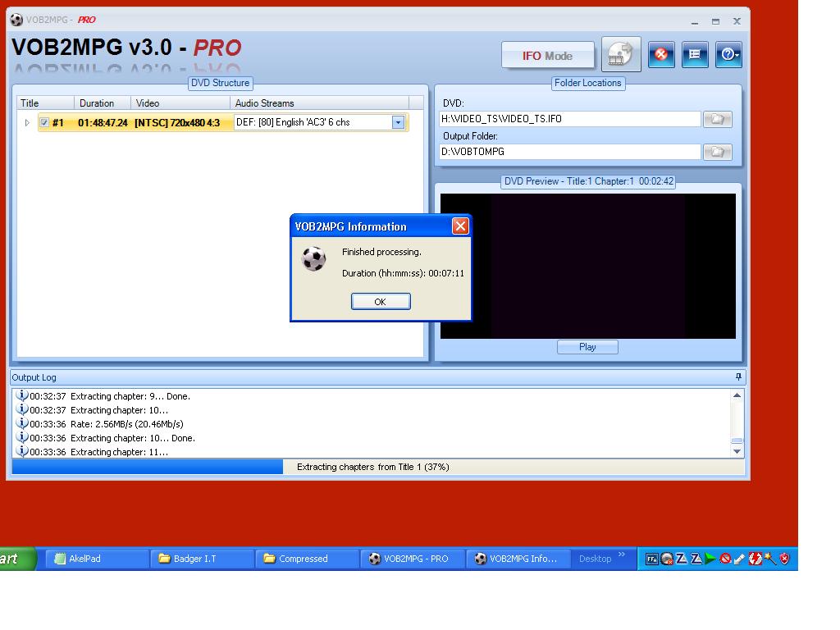Image resolution: width=840 pixels, height=630 pixels.
Task: Click the 'Finished processing.' message text
Action: [381, 252]
